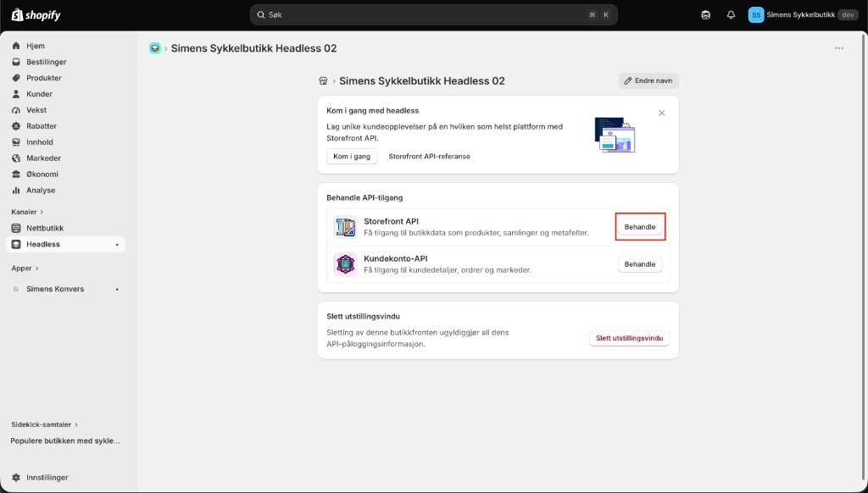Click the headless illustration thumbnail

click(x=615, y=135)
